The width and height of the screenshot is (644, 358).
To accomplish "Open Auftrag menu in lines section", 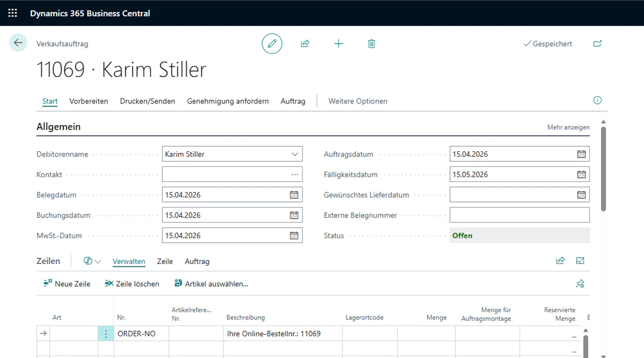I will (197, 261).
